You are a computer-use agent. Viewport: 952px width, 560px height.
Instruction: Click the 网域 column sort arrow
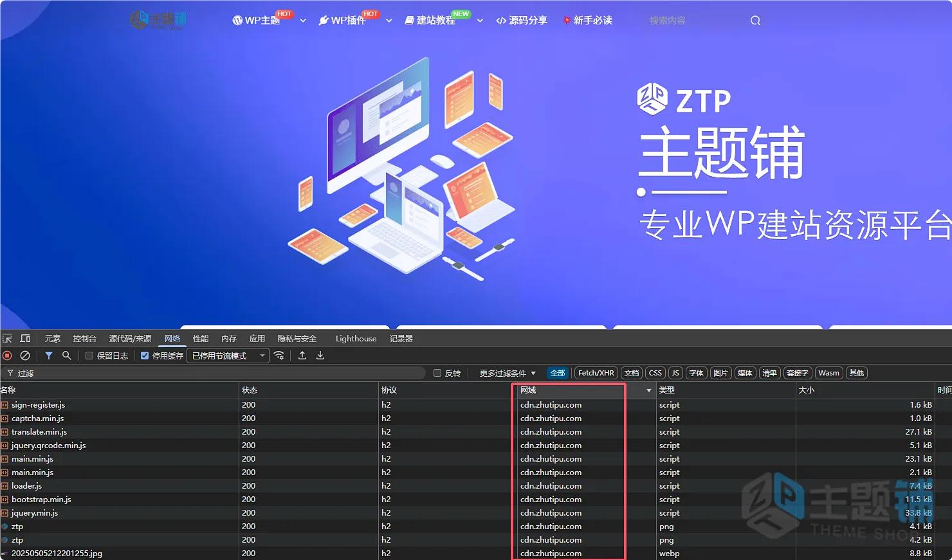coord(648,391)
